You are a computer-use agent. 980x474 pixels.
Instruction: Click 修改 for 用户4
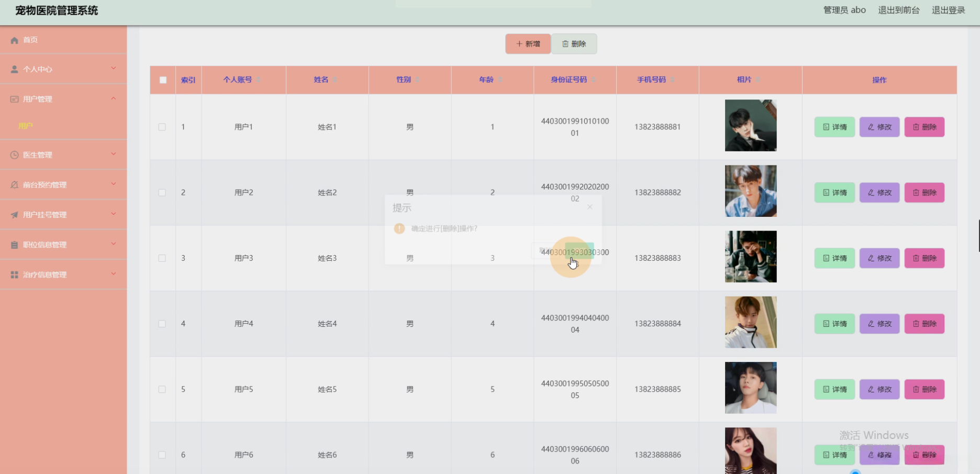tap(879, 324)
